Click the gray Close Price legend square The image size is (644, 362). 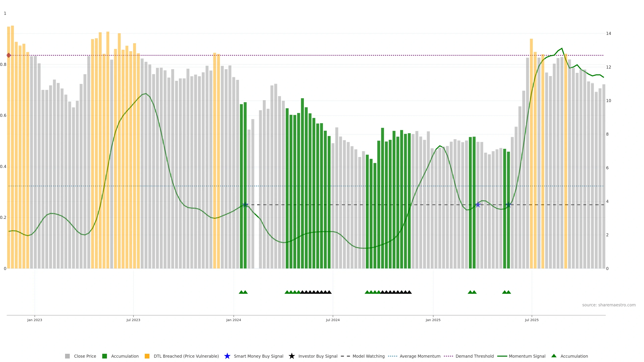click(67, 356)
